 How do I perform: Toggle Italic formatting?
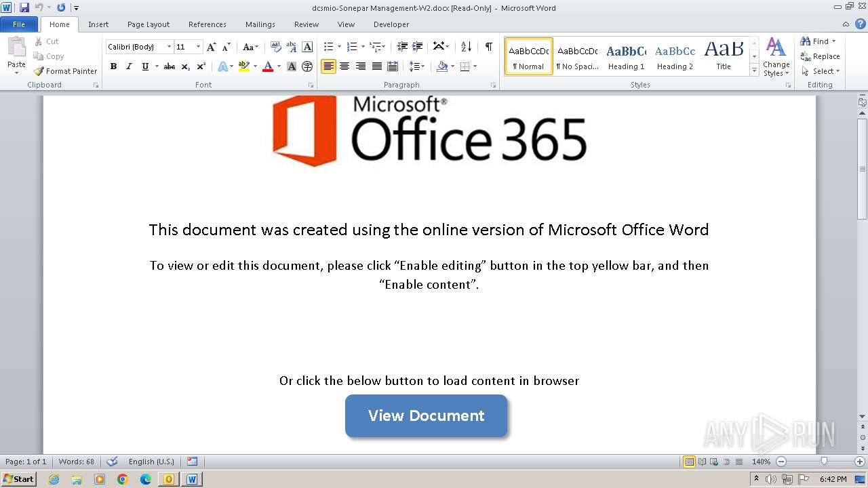(129, 66)
